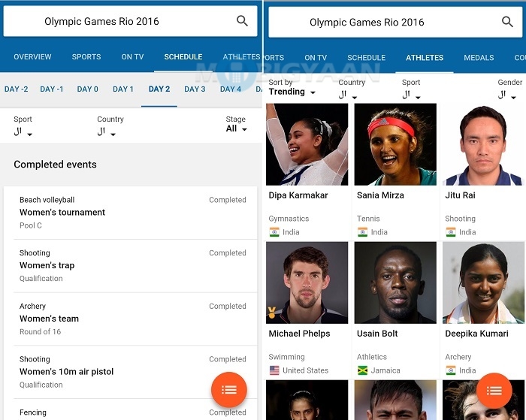Open Michael Phelps athlete photo
526x420 pixels.
coord(307,283)
